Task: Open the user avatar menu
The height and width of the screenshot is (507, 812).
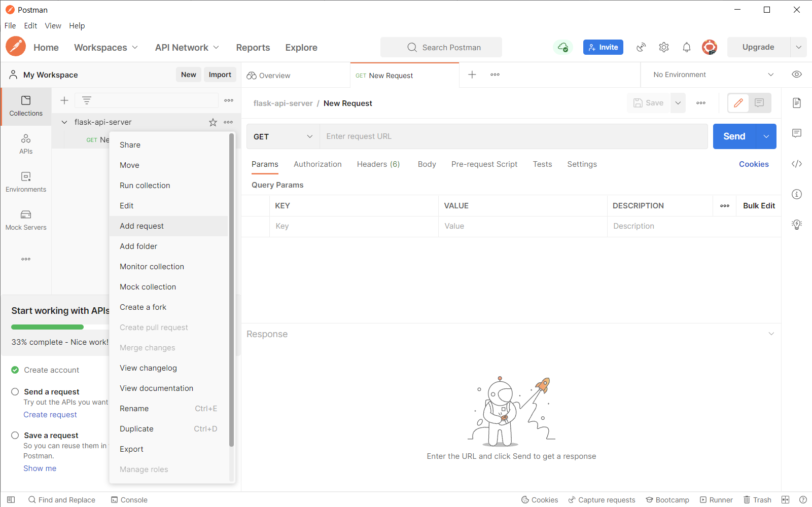Action: pos(710,47)
